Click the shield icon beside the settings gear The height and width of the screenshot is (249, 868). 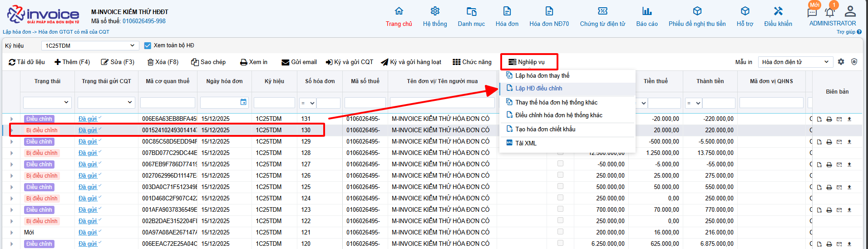[x=854, y=62]
